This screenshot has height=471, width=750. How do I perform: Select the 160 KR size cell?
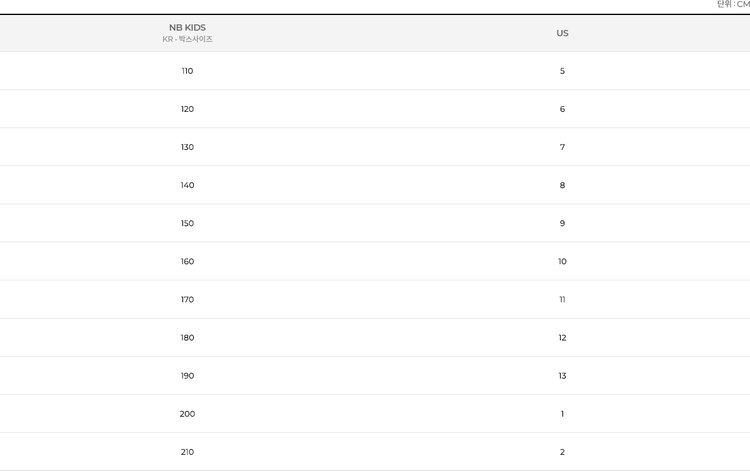click(188, 262)
